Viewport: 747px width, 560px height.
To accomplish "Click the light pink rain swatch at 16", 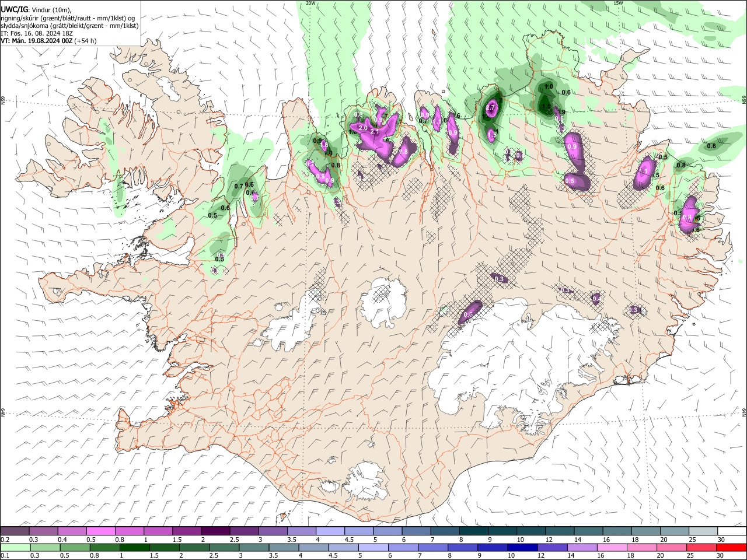I will click(x=612, y=547).
